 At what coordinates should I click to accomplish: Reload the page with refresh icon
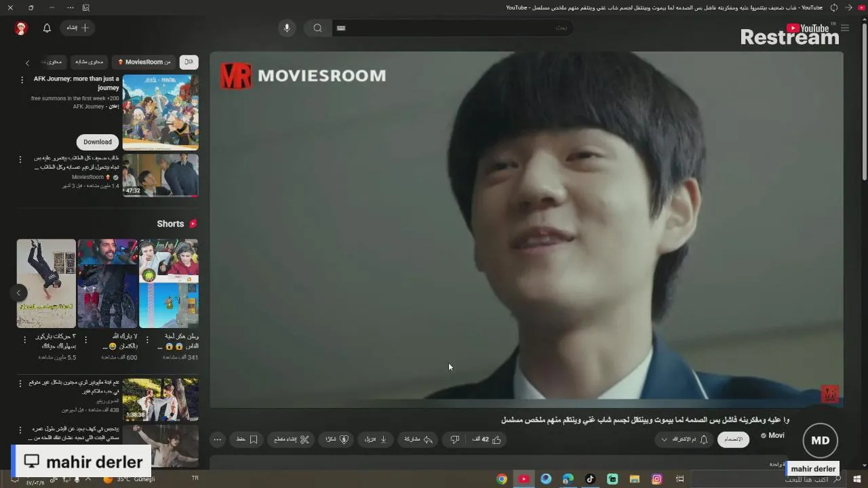click(834, 7)
